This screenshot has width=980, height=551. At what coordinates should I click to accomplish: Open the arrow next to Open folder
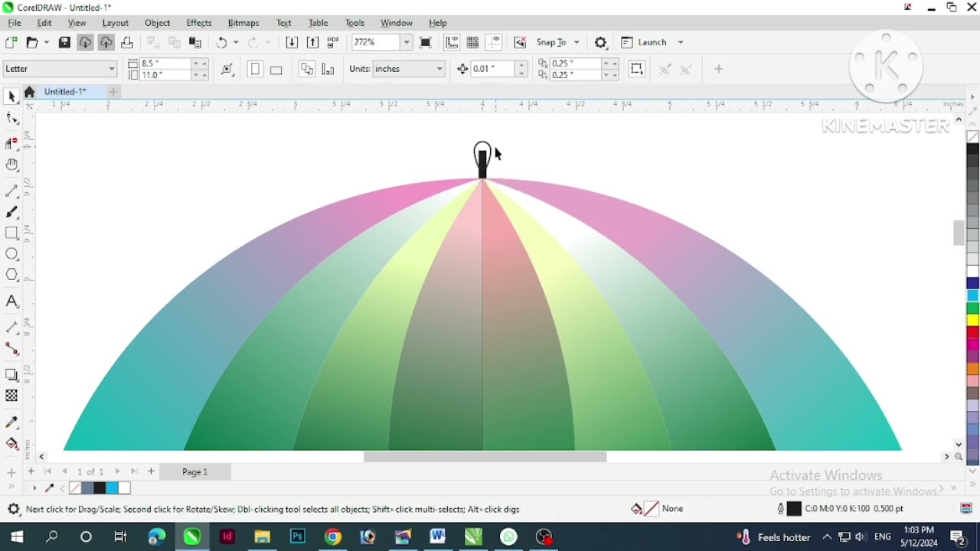46,43
